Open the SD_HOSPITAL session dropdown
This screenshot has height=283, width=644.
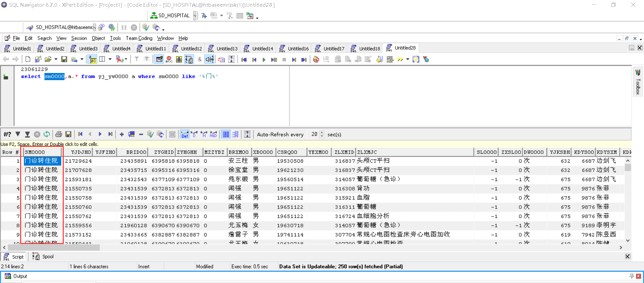195,15
